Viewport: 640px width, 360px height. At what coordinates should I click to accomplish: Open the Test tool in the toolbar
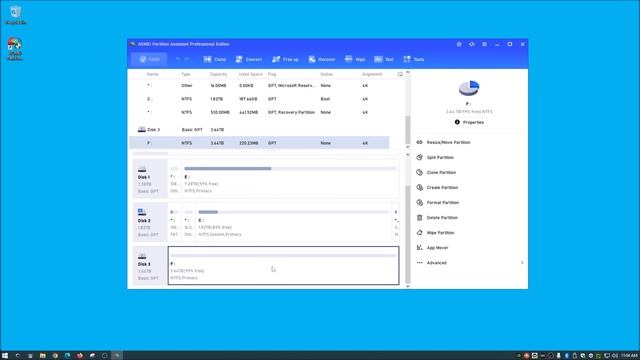384,59
